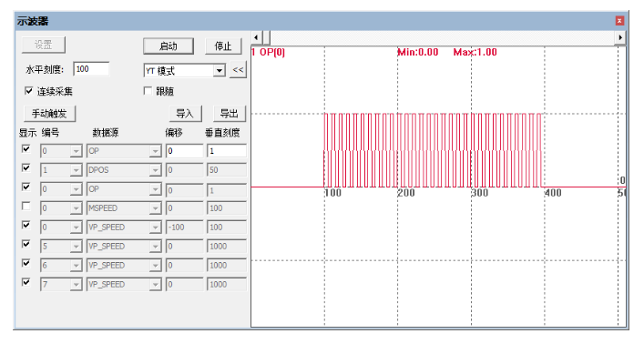Toggle the 连续采集 continuous capture checkbox
Screen dimensions: 644x344
pos(28,91)
